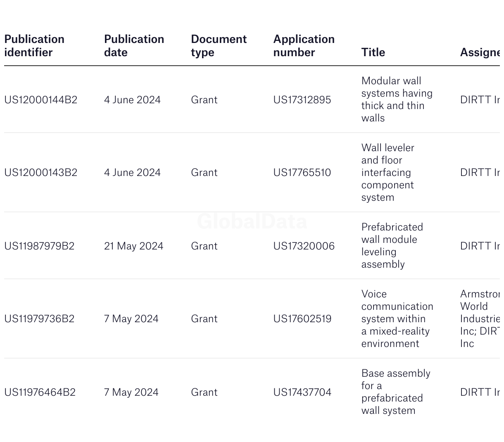The width and height of the screenshot is (504, 442).
Task: Select application number US17437704
Action: click(302, 392)
